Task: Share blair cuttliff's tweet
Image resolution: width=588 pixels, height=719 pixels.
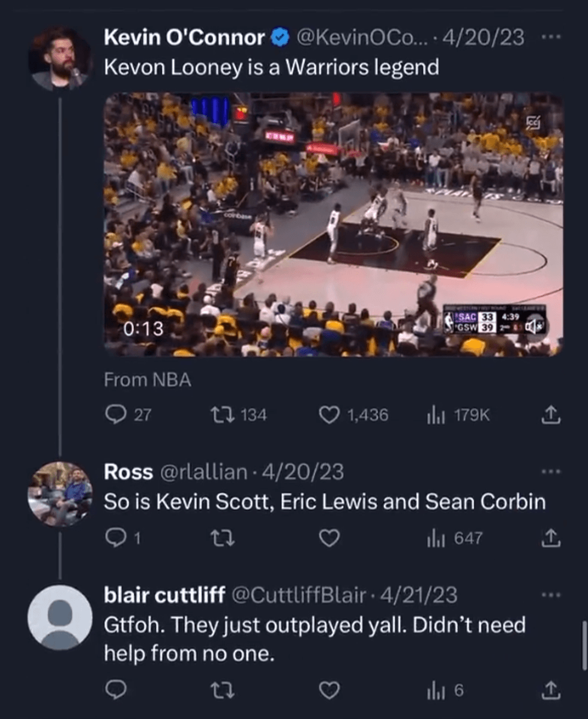Action: point(550,691)
